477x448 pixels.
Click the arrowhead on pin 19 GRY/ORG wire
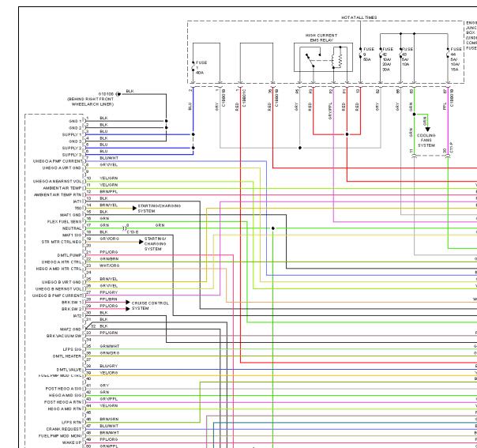pos(141,242)
